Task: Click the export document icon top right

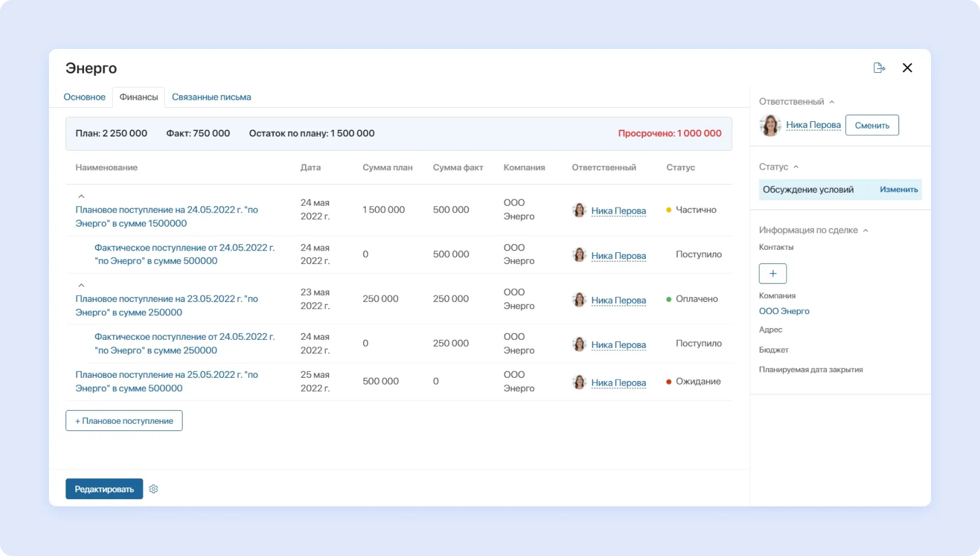Action: pyautogui.click(x=880, y=67)
